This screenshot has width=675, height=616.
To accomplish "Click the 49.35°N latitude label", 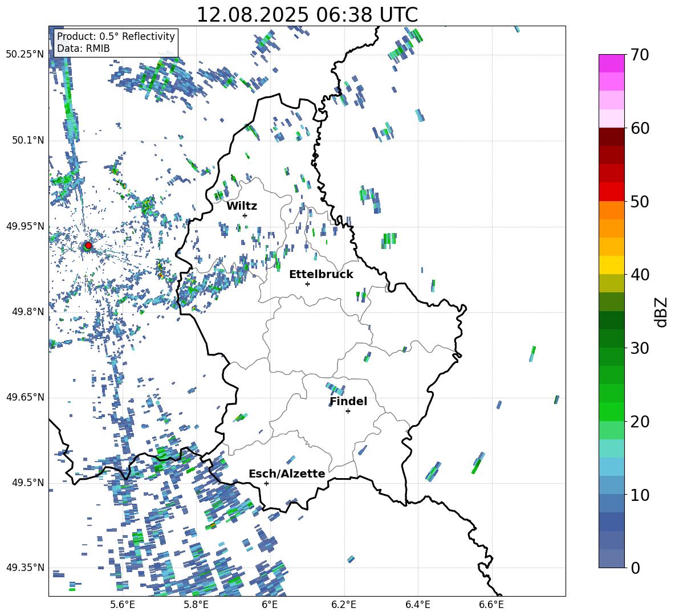I will 25,568.
